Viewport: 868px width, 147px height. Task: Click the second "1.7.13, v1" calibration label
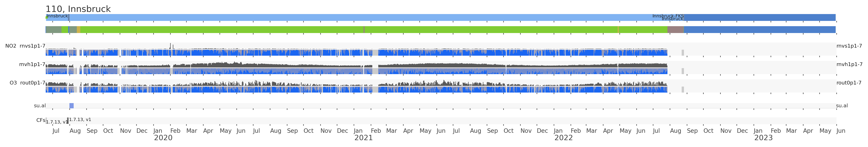tap(80, 120)
